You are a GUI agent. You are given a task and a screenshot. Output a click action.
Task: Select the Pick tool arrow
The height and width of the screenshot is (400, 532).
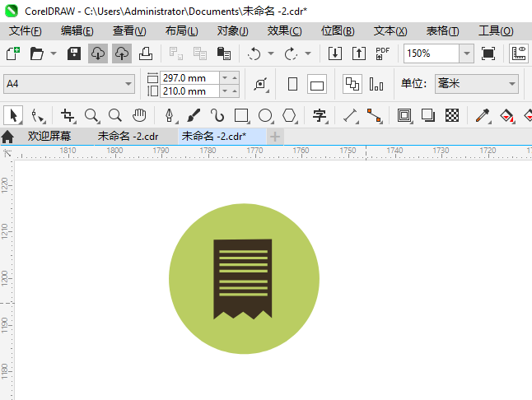pos(13,115)
